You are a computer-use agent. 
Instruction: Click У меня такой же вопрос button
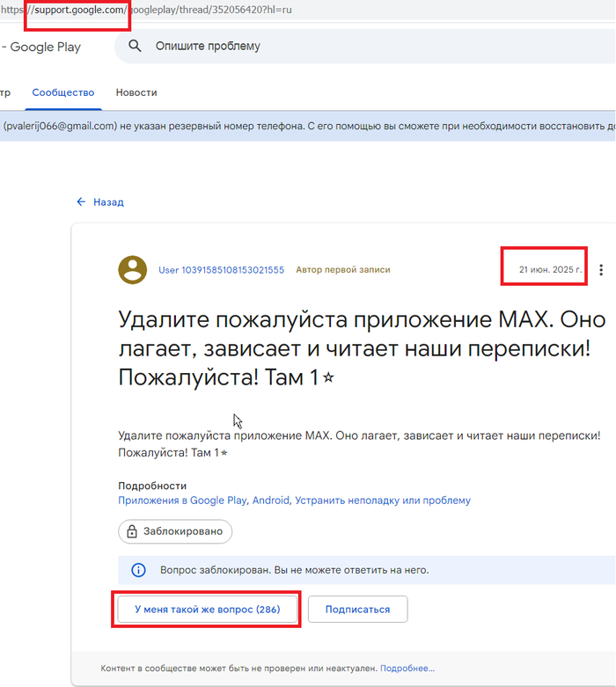coord(208,609)
